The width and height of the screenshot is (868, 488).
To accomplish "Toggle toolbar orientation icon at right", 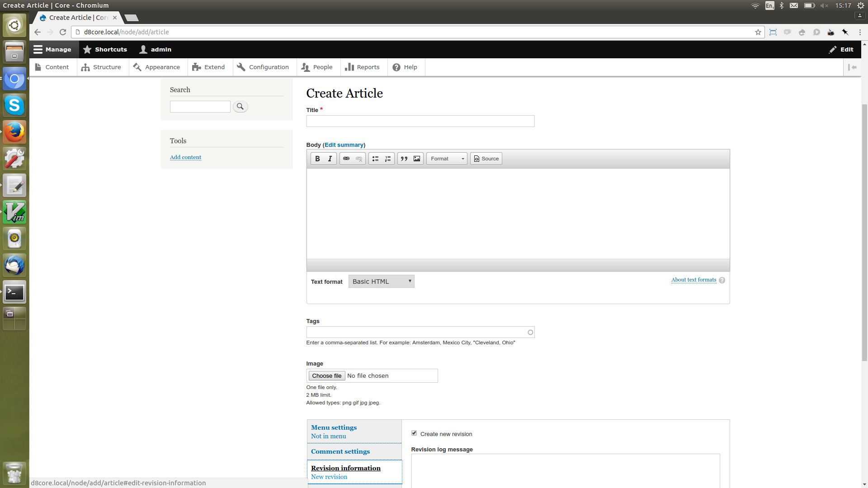I will pos(852,67).
